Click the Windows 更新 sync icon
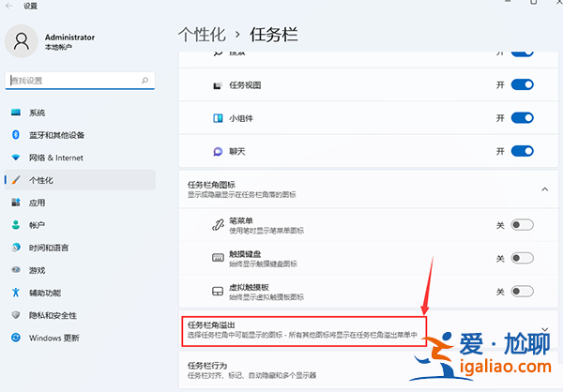 (16, 338)
